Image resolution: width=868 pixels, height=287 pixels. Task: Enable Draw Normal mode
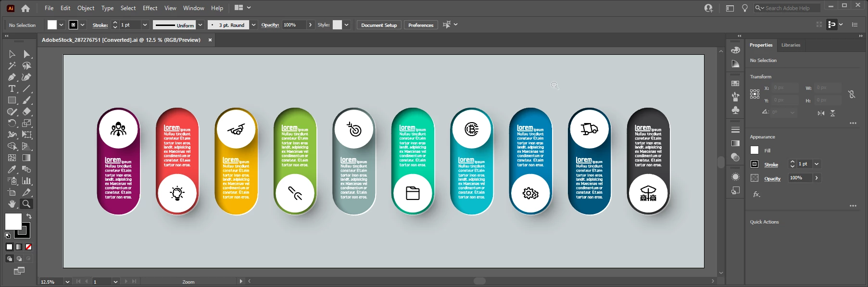[10, 259]
